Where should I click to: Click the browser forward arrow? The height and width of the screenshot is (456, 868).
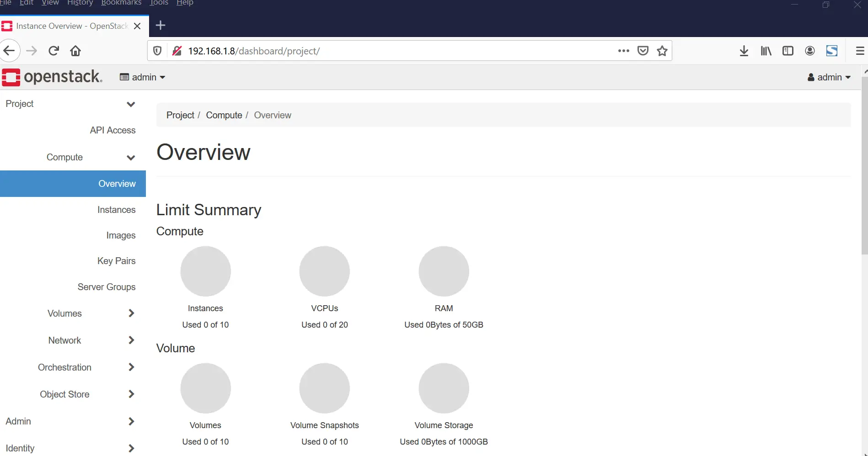click(x=32, y=51)
